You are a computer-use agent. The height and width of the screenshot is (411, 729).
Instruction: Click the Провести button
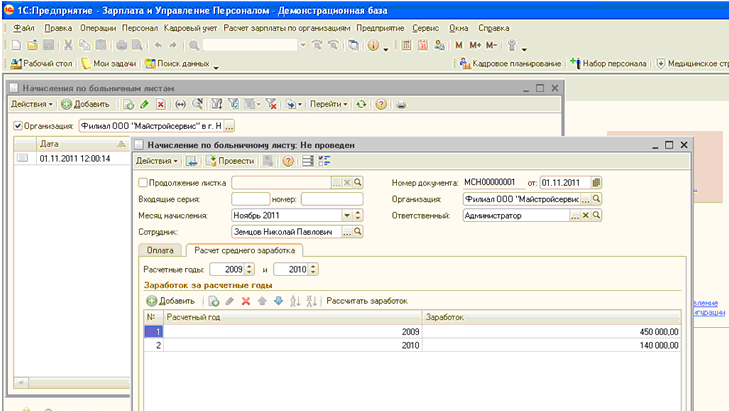click(230, 161)
